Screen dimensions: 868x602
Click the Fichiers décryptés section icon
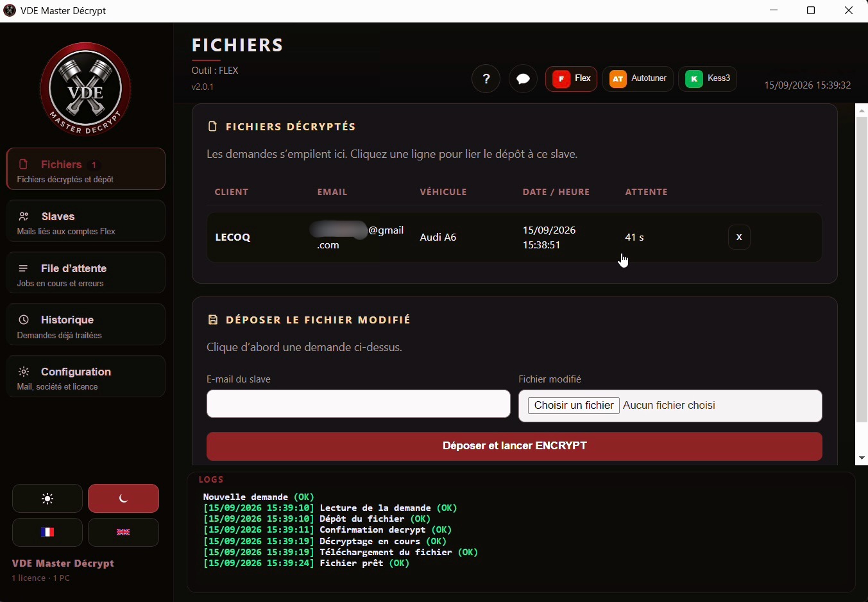click(x=213, y=126)
